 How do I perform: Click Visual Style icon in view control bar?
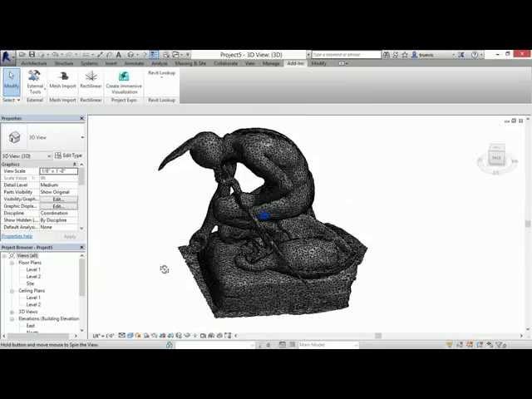tap(131, 336)
